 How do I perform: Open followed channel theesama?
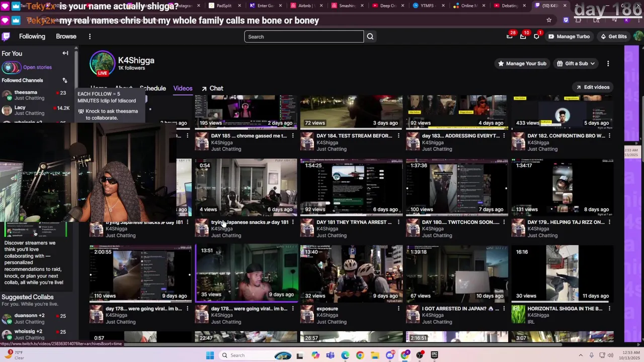click(35, 95)
